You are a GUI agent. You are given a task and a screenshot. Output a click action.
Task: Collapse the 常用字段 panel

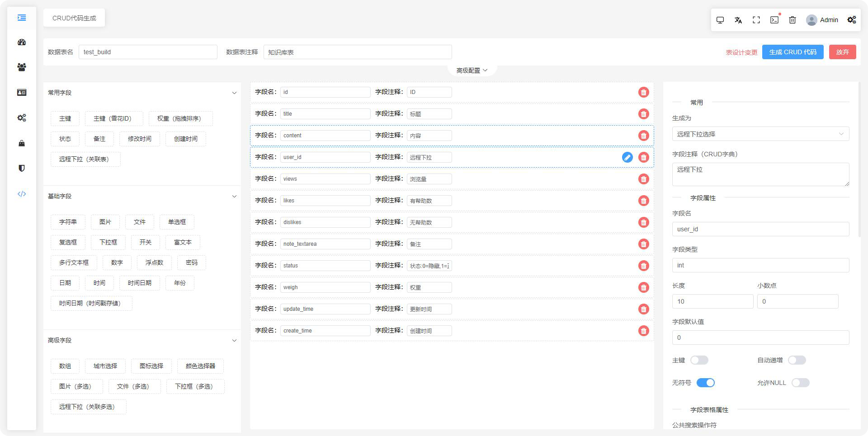[x=234, y=93]
